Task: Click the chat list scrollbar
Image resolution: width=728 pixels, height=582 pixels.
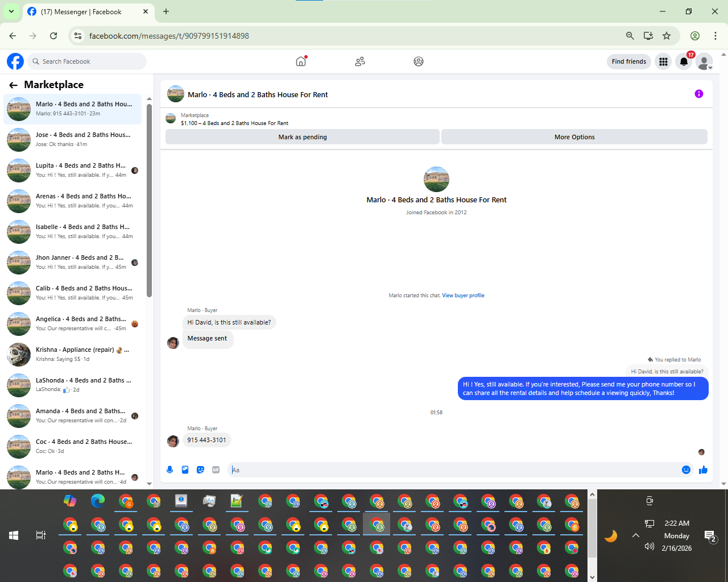Action: [149, 200]
